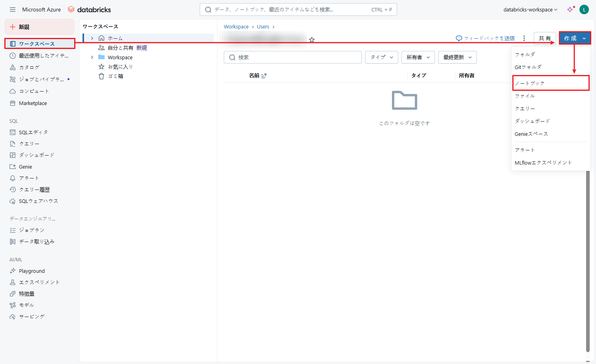596x364 pixels.
Task: Click the ジョブラン sidebar icon
Action: tap(13, 230)
